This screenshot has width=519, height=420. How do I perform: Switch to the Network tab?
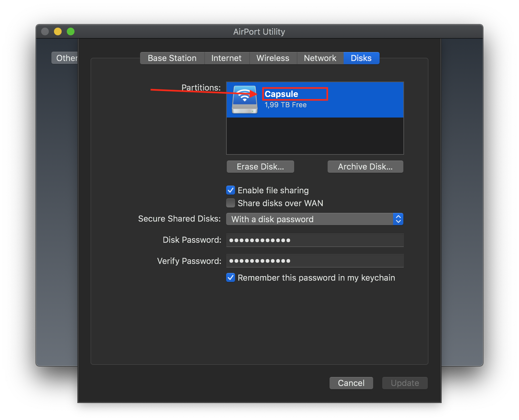coord(320,58)
